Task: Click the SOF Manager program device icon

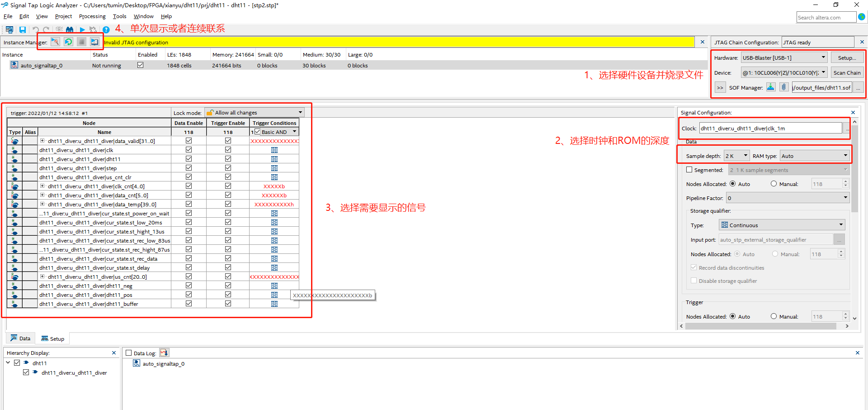Action: point(771,87)
